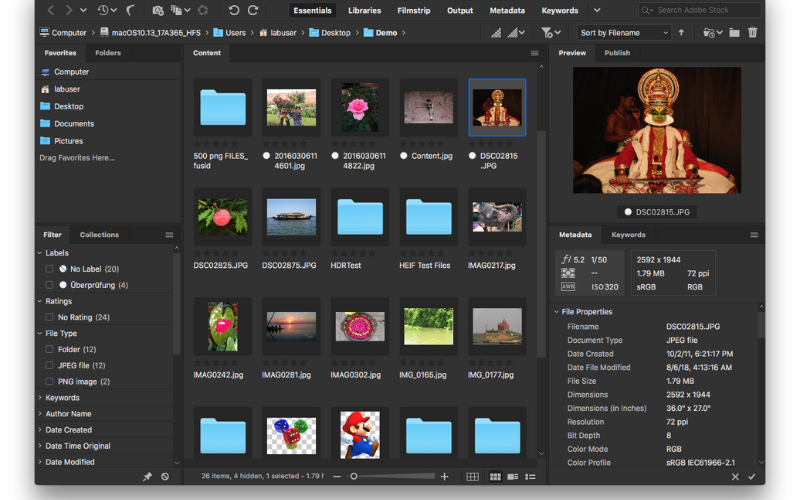Select the IMG_0165.jpg thumbnail
The image size is (800, 500).
[428, 327]
